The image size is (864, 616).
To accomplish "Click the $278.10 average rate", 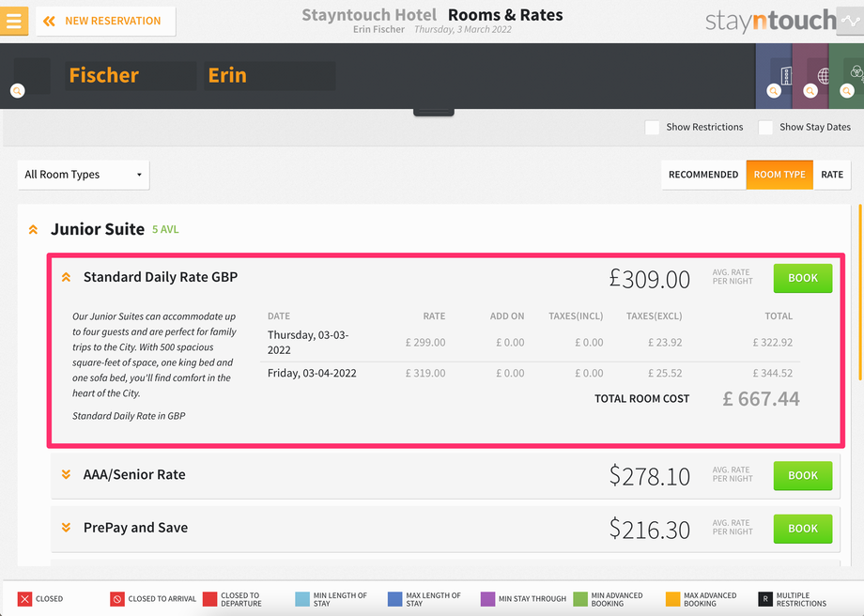I will [649, 476].
